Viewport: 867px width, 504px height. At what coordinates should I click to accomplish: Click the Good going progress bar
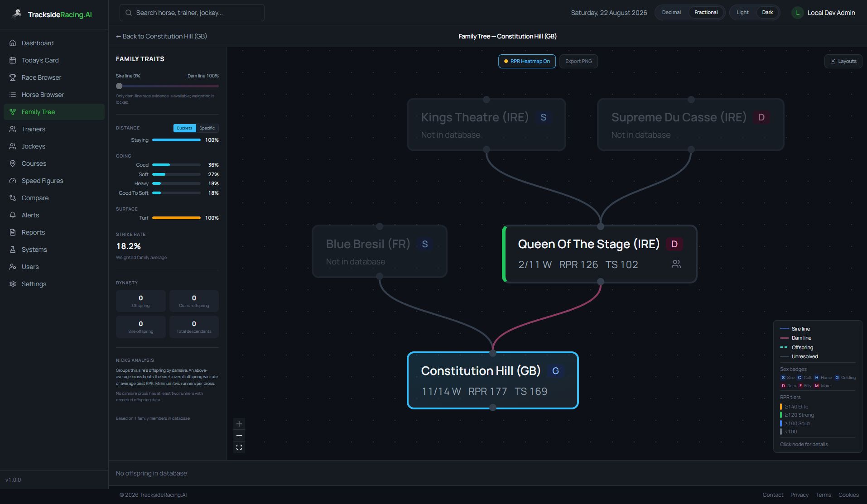[x=176, y=165]
